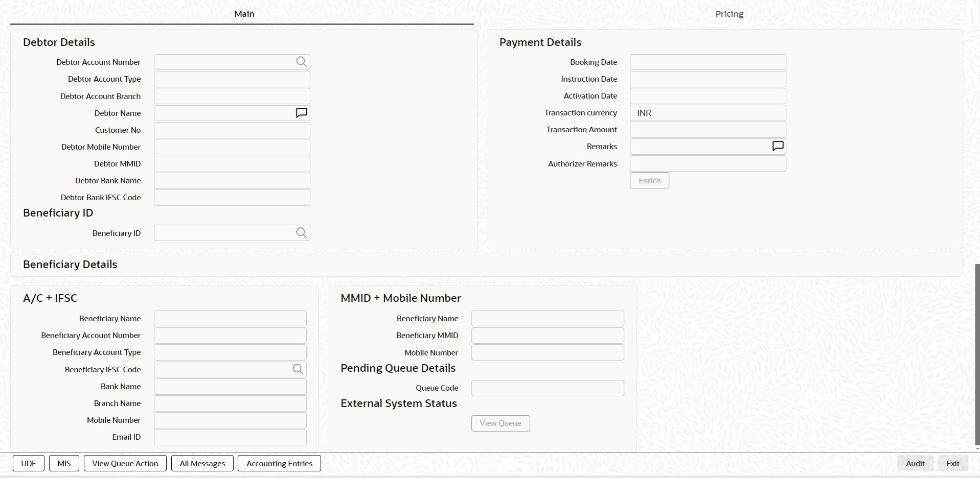Click the View Queue button
The image size is (980, 478).
(x=500, y=423)
